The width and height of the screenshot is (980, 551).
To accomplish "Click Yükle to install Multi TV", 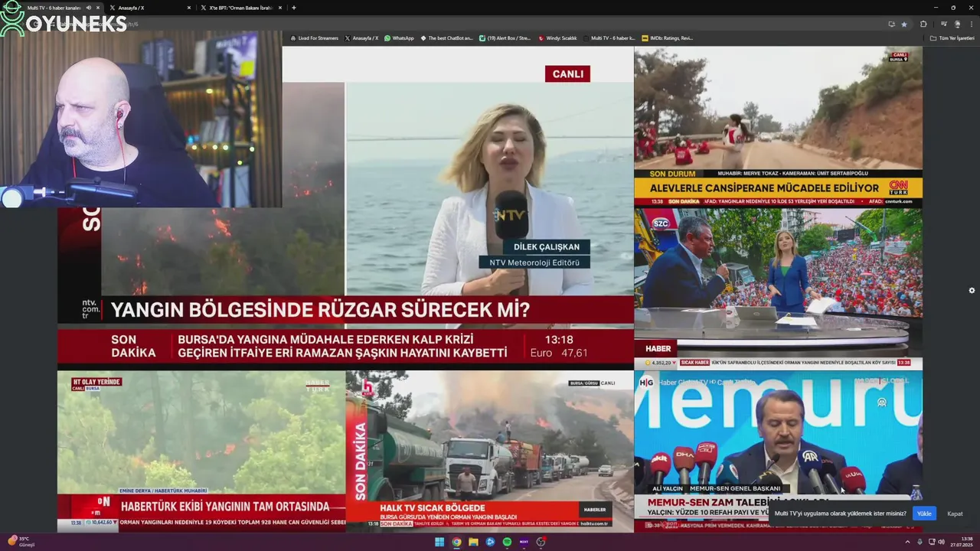I will [924, 514].
